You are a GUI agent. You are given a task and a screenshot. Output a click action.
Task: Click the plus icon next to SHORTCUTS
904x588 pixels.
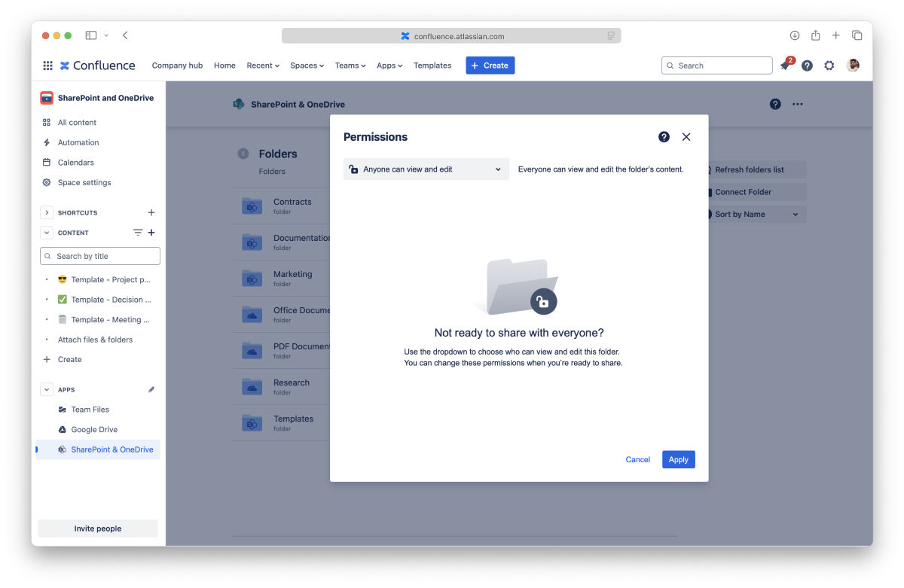point(151,213)
